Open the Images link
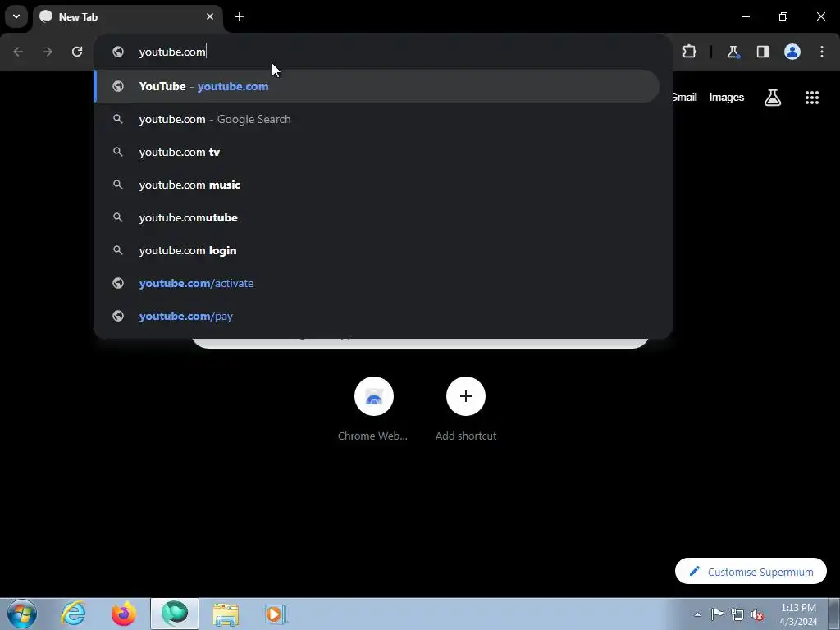 point(727,98)
